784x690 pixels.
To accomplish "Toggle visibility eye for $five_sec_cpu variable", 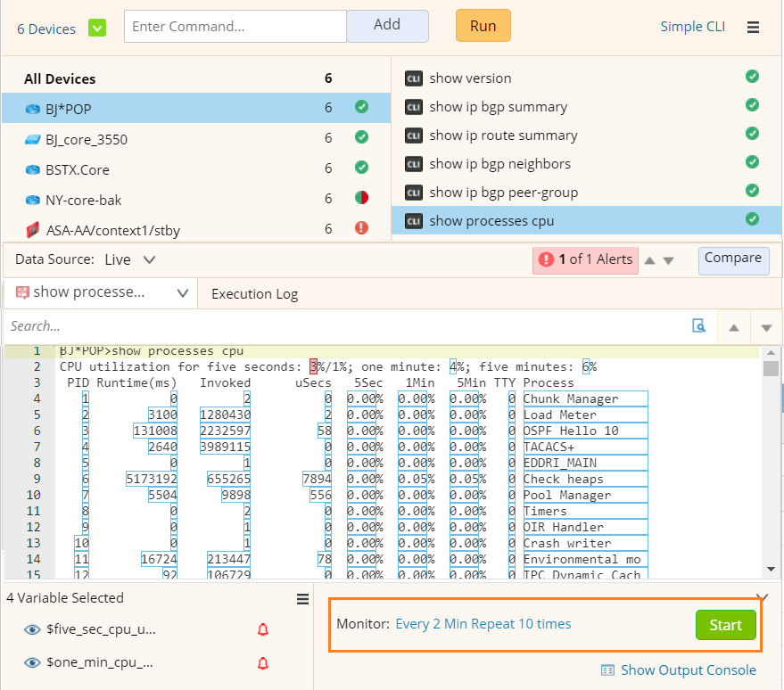I will click(32, 630).
